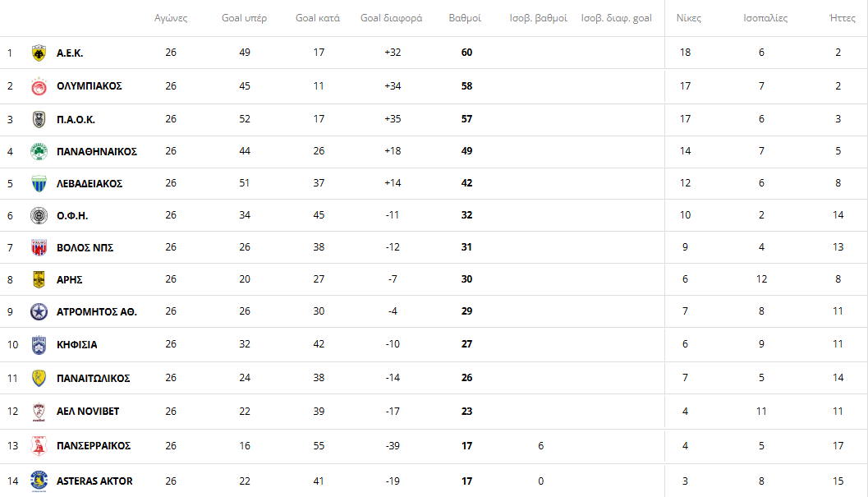Click the Π.Α.Ο.Κ. team logo
This screenshot has width=868, height=497.
click(x=39, y=119)
